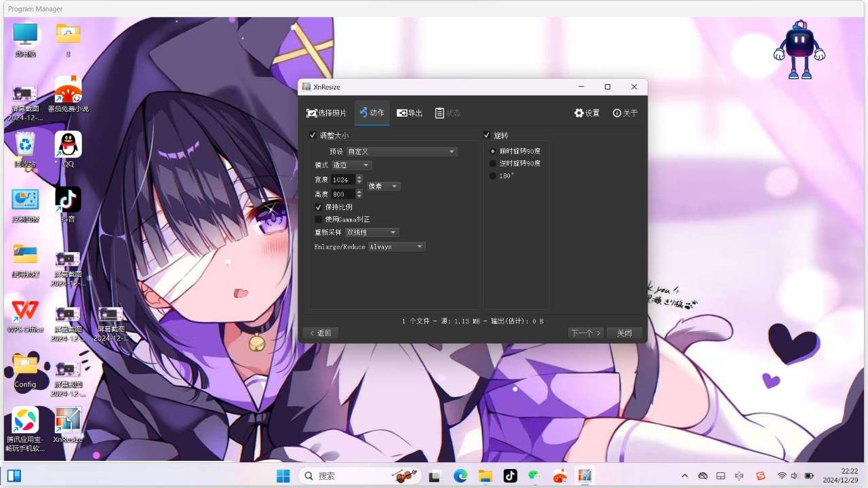Open the 预设 dropdown showing 自定义
This screenshot has width=868, height=488.
401,152
